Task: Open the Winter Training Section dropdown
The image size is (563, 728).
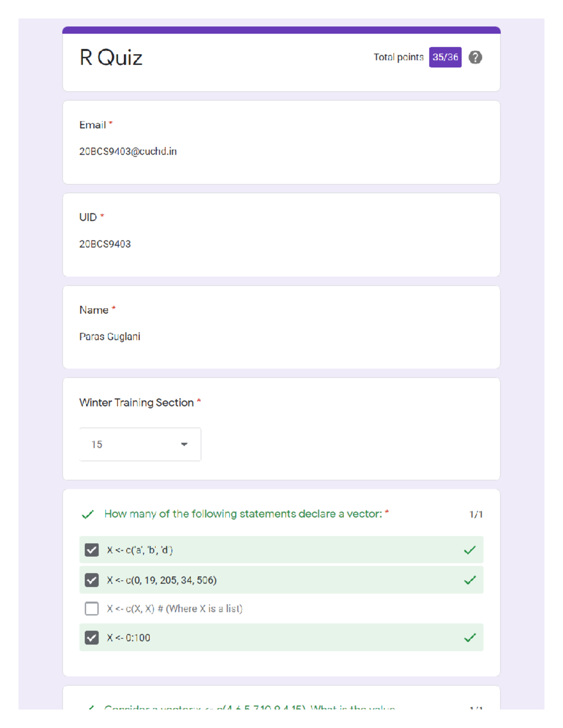Action: point(140,444)
